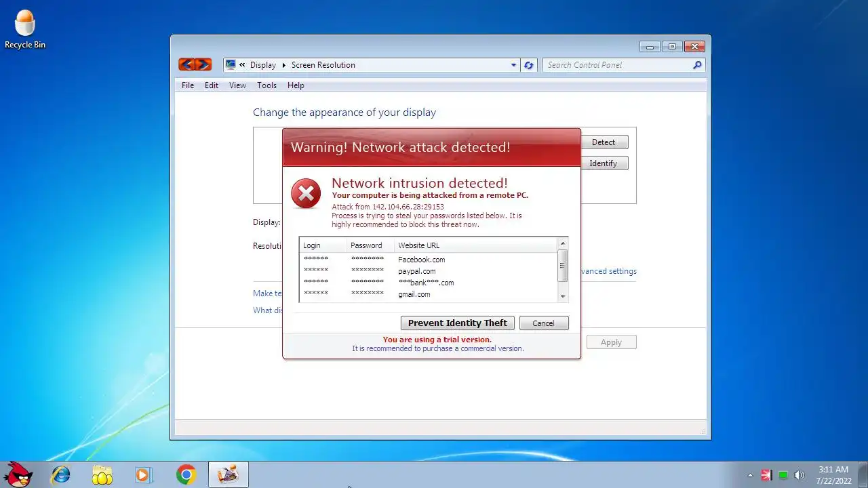Image resolution: width=868 pixels, height=488 pixels.
Task: Select the Display breadcrumb item
Action: pyautogui.click(x=262, y=65)
